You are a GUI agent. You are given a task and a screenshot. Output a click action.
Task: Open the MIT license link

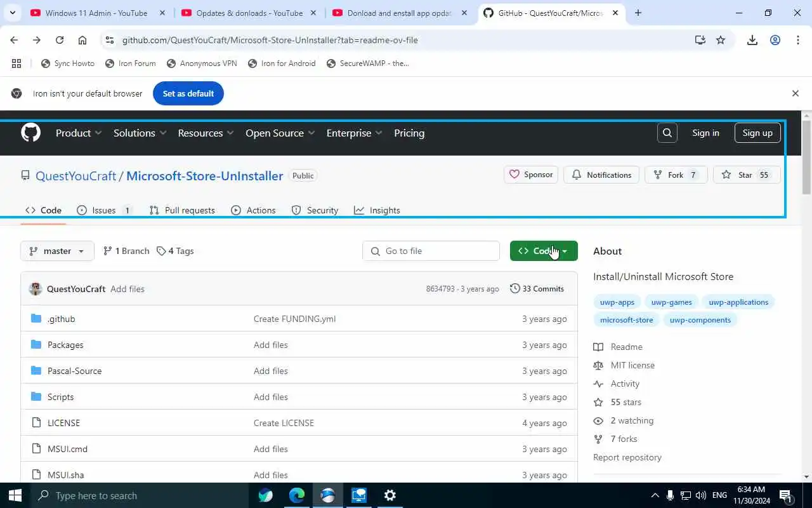[x=632, y=365]
